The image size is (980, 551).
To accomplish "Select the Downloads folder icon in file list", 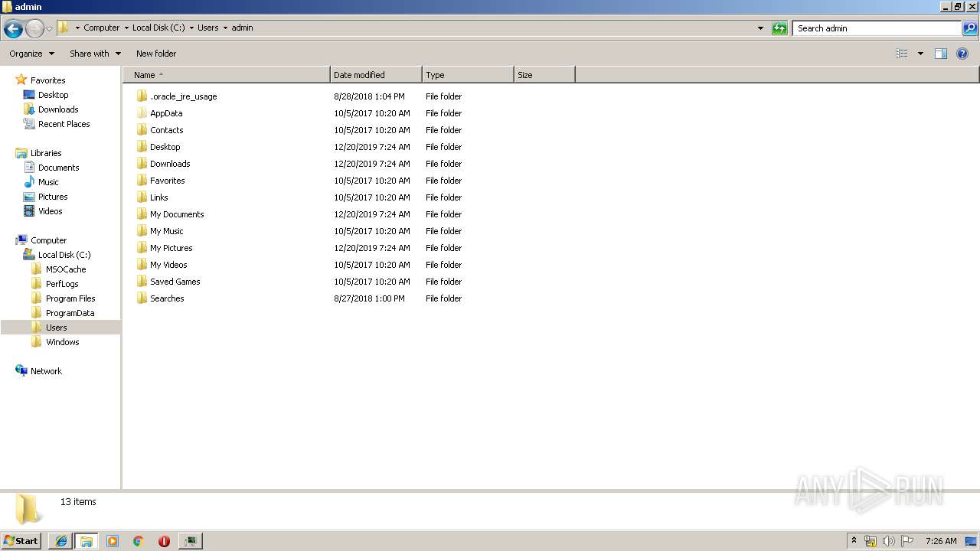I will tap(142, 164).
